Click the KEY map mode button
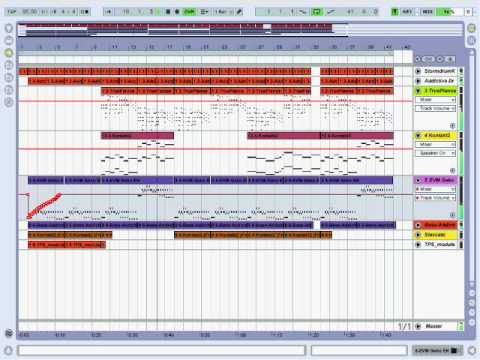Screen dimensions: 480x360 pyautogui.click(x=407, y=12)
